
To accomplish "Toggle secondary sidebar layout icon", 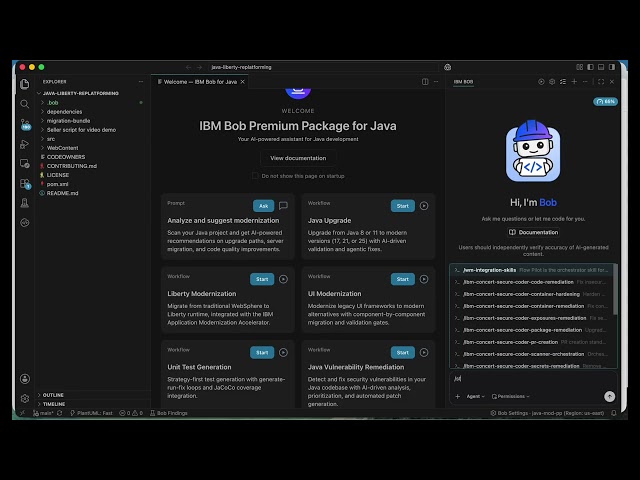I will [611, 67].
